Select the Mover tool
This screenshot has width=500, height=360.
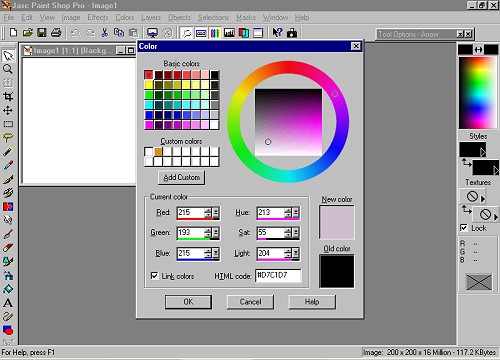click(x=8, y=110)
